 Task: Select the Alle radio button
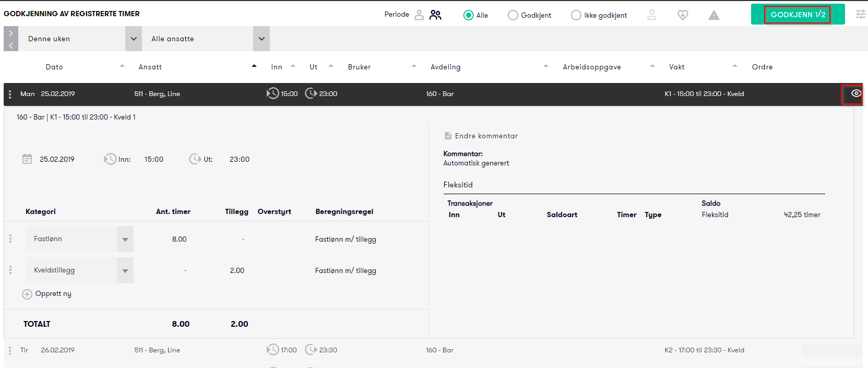[x=468, y=15]
